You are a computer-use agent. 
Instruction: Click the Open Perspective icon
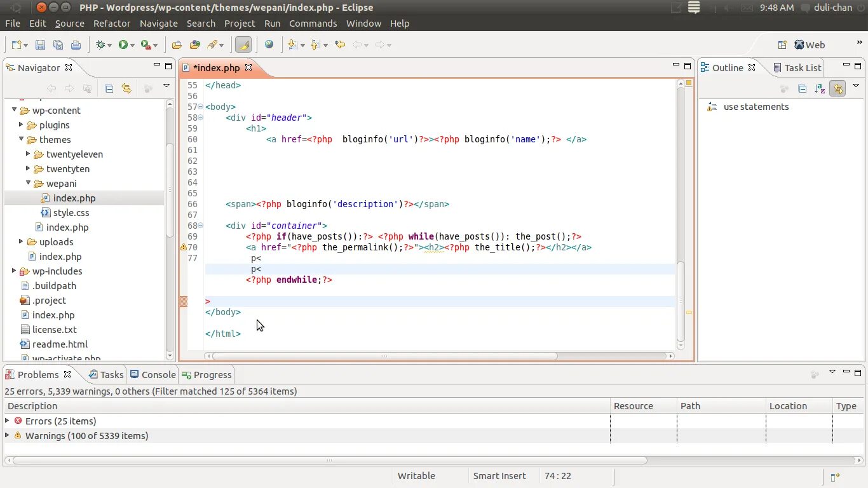click(782, 44)
